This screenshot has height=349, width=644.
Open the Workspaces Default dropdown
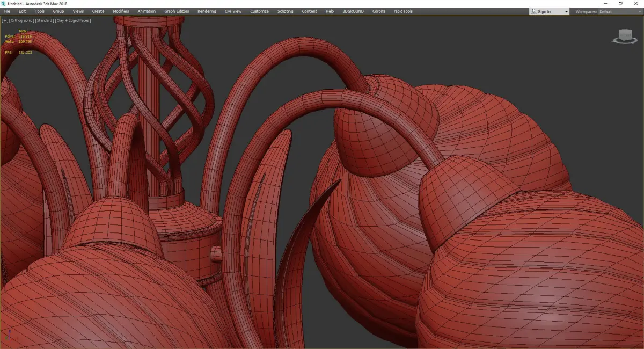point(620,11)
